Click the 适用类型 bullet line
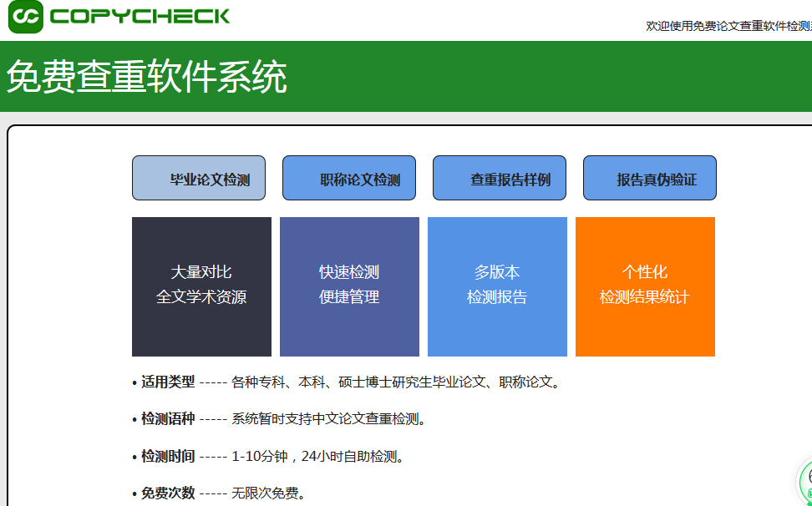The width and height of the screenshot is (812, 506). [x=347, y=382]
